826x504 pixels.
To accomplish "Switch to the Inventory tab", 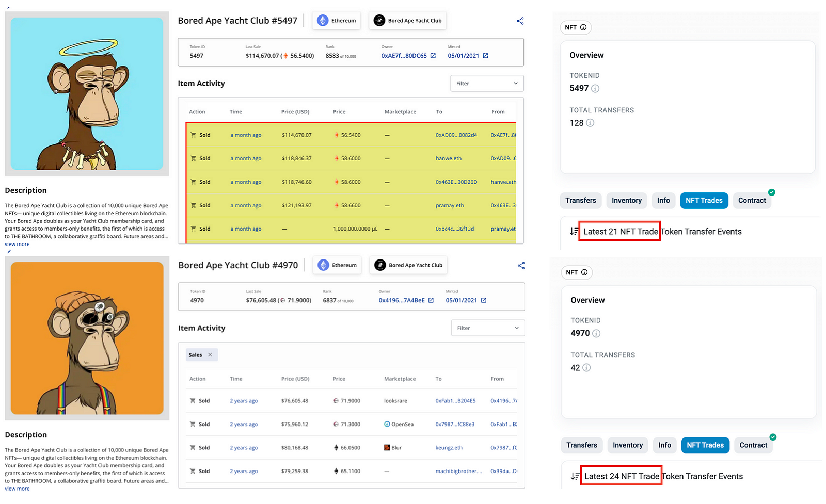I will tap(626, 200).
